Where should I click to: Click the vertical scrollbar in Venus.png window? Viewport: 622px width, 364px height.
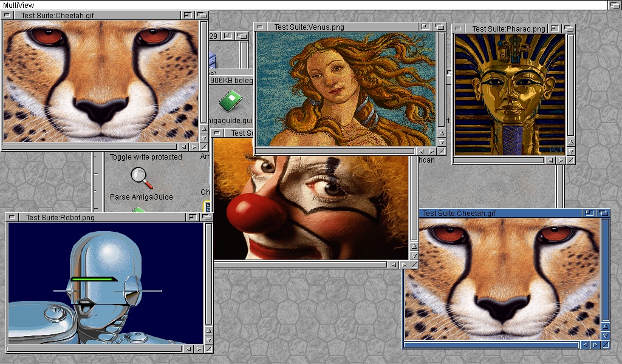coord(441,81)
